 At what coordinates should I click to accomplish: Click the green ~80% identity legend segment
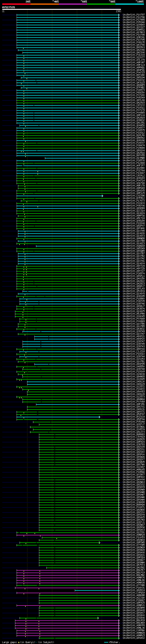pyautogui.click(x=101, y=4)
